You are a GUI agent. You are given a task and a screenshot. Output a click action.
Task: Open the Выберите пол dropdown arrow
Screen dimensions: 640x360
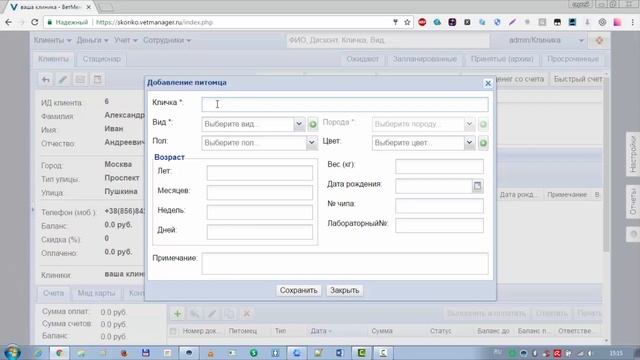tap(311, 143)
